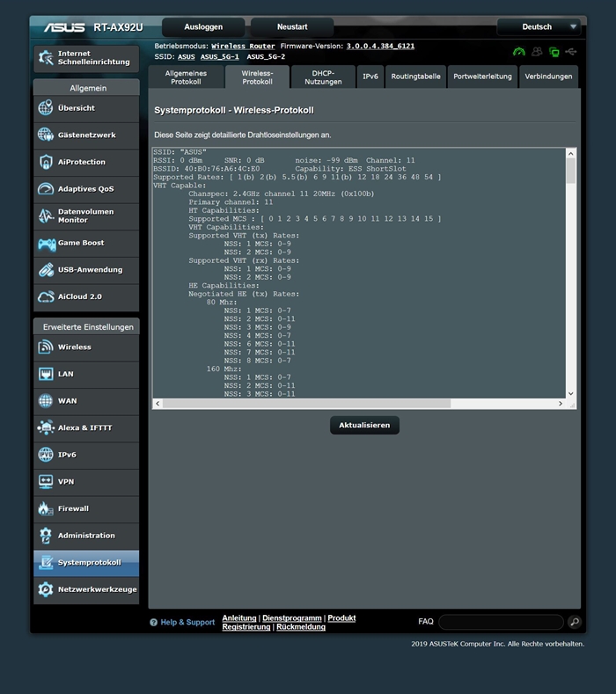The height and width of the screenshot is (694, 616).
Task: Click the log horizontal scrollbar thumb
Action: (x=306, y=404)
